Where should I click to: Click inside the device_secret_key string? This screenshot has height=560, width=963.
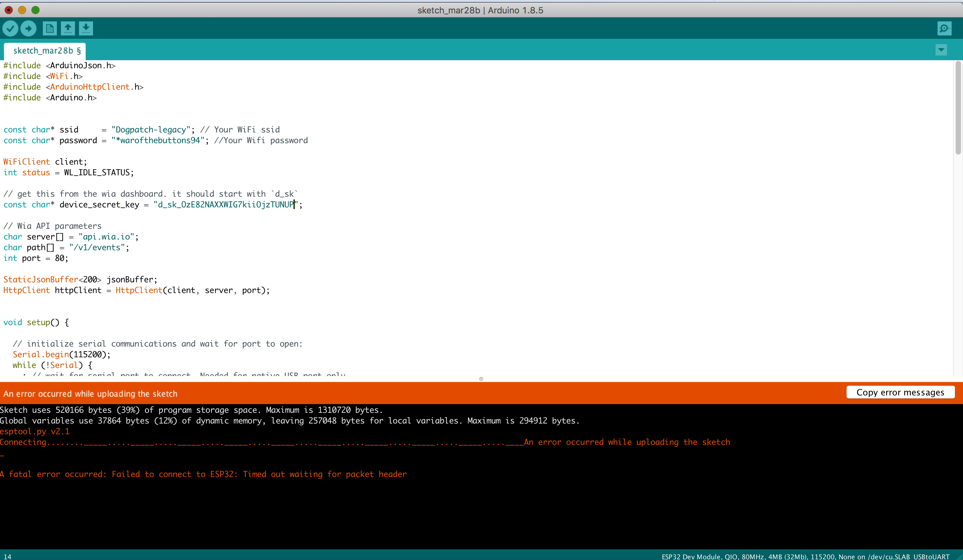(226, 205)
